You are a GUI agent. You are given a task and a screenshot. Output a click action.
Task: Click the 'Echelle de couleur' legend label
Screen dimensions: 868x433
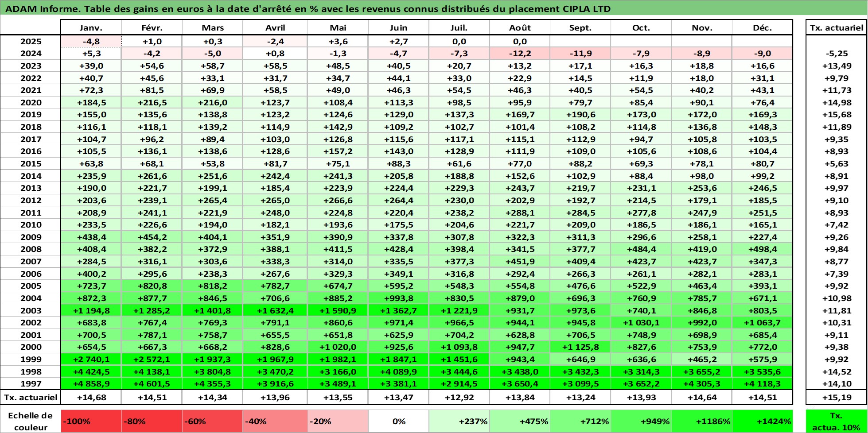pos(31,421)
